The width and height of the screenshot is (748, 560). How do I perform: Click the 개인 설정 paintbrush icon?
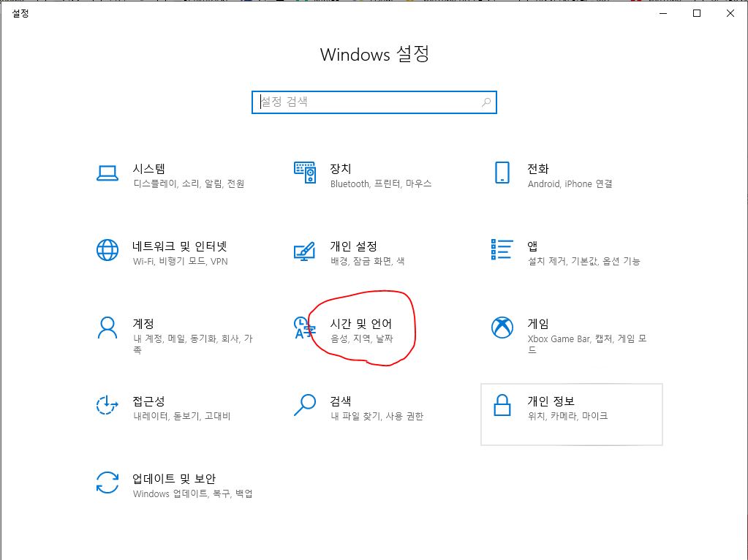(304, 251)
